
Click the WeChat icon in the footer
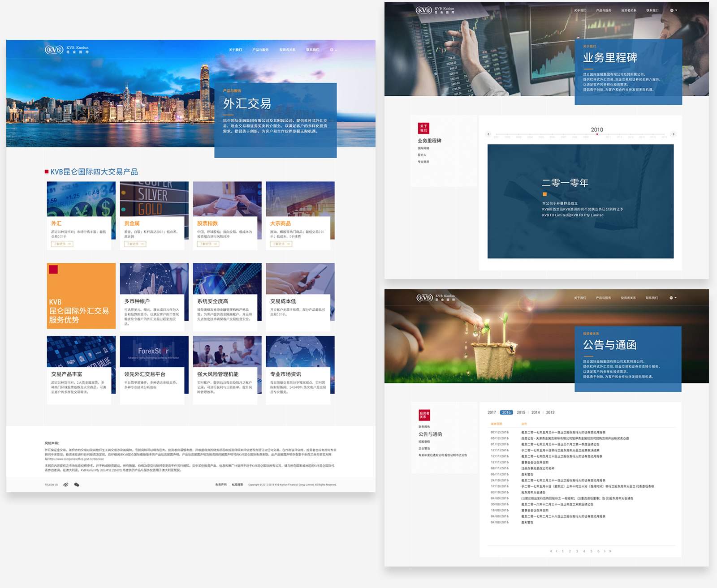tap(77, 485)
